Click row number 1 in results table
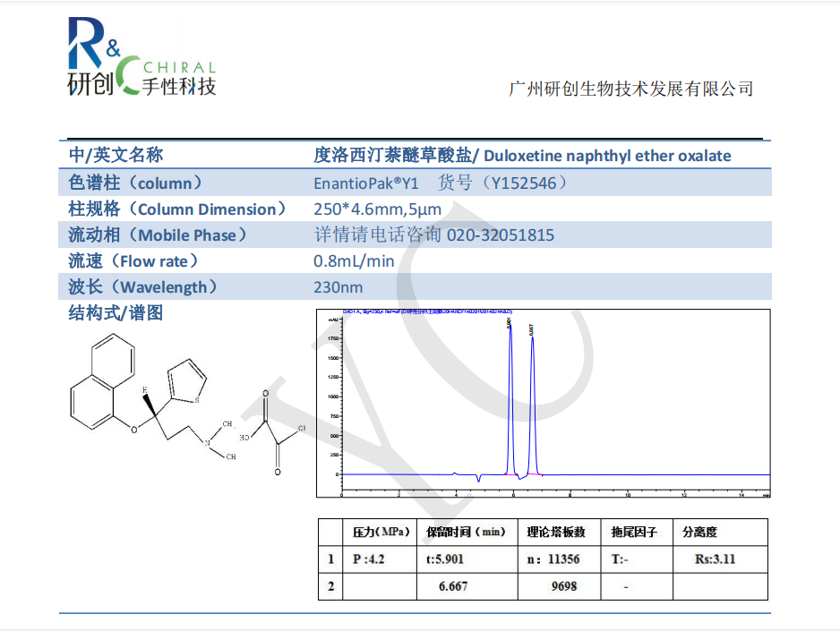 330,559
